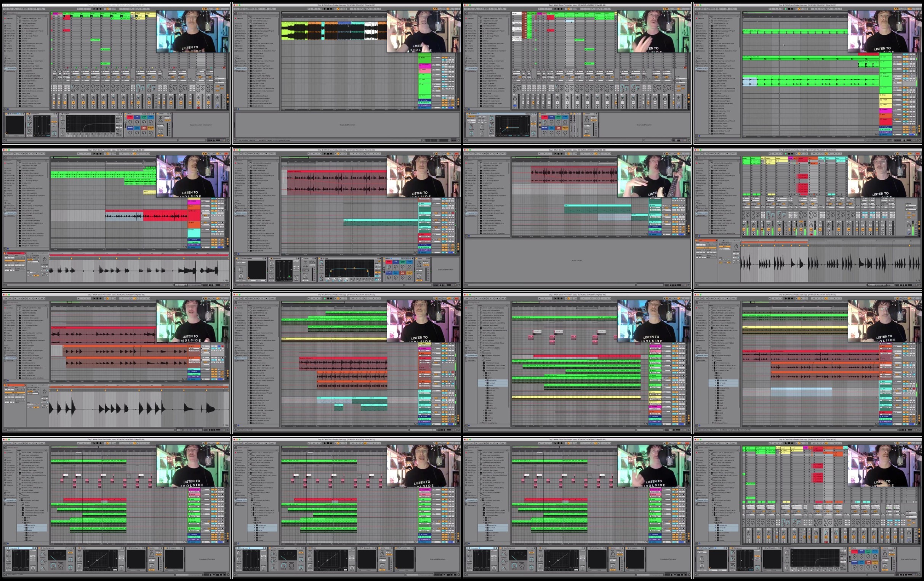Click Play in the frame with the multicolored clip

click(x=325, y=9)
